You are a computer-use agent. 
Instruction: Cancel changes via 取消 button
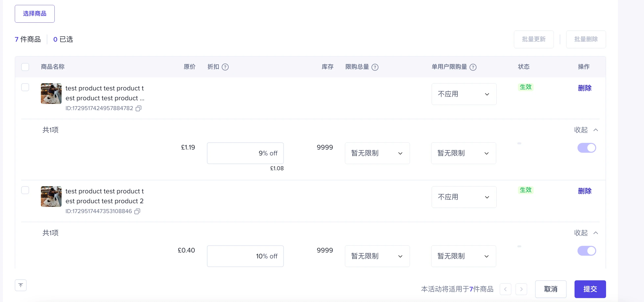coord(551,289)
